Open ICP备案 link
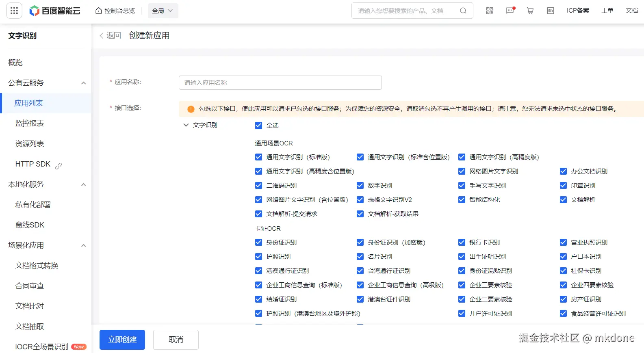 578,11
